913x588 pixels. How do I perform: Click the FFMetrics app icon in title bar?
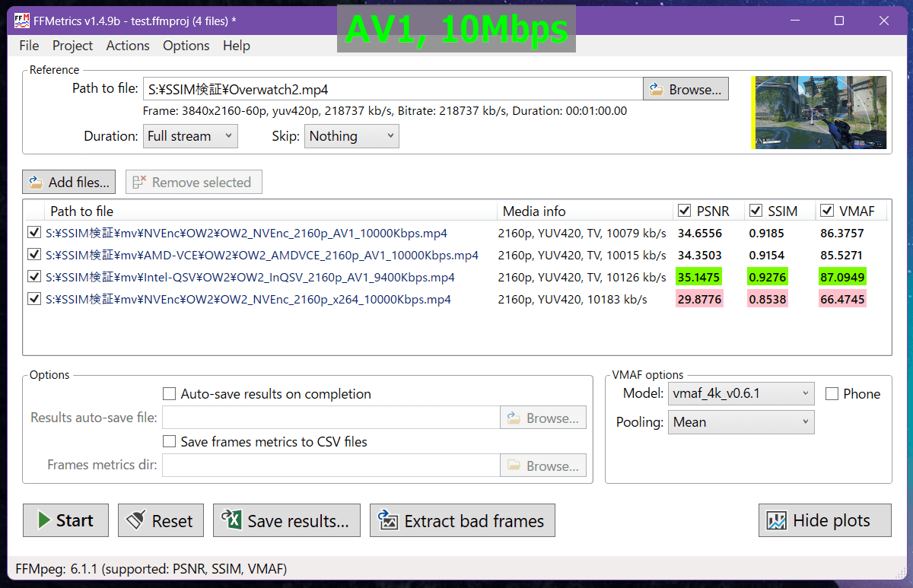pos(22,21)
